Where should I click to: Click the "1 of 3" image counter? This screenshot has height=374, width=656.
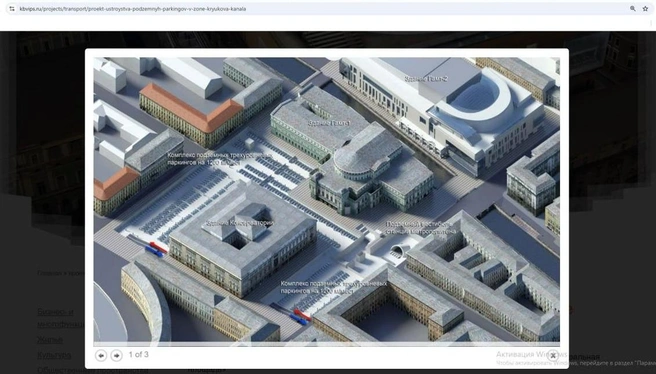click(138, 354)
